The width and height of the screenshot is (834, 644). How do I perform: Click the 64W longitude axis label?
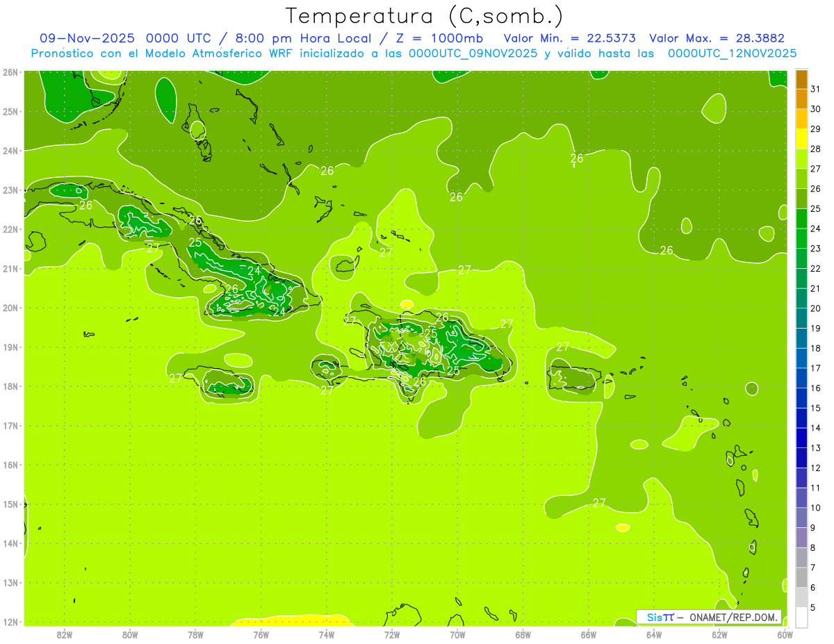pos(654,634)
